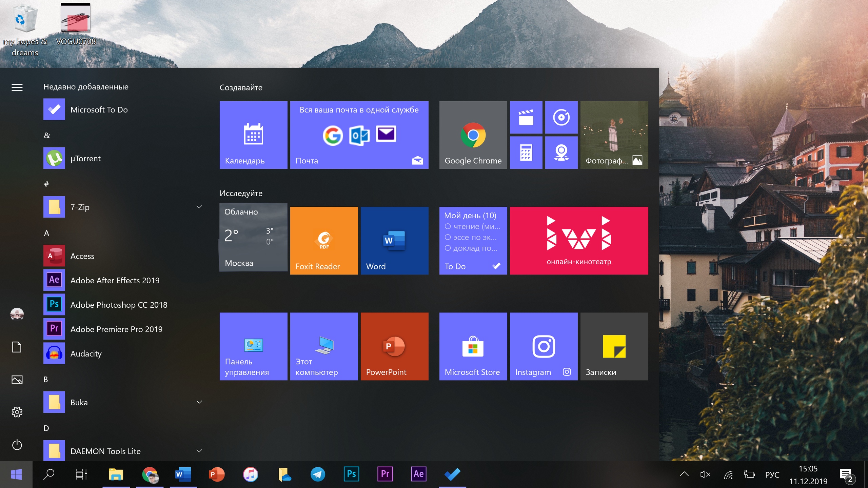Image resolution: width=868 pixels, height=488 pixels.
Task: Launch PowerPoint tile
Action: 394,346
